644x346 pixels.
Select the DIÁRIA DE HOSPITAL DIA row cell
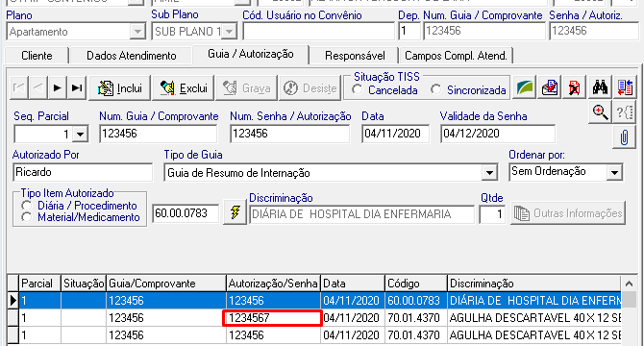point(533,301)
